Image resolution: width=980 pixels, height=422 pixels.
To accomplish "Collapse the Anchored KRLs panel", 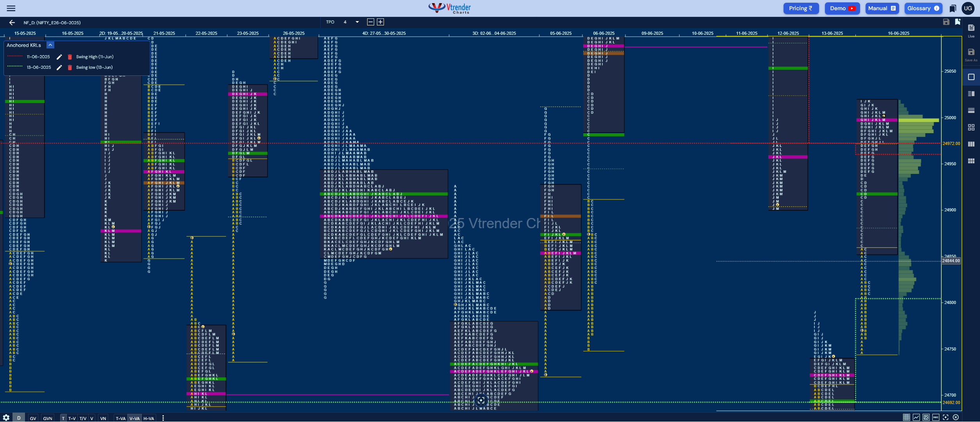I will [50, 45].
